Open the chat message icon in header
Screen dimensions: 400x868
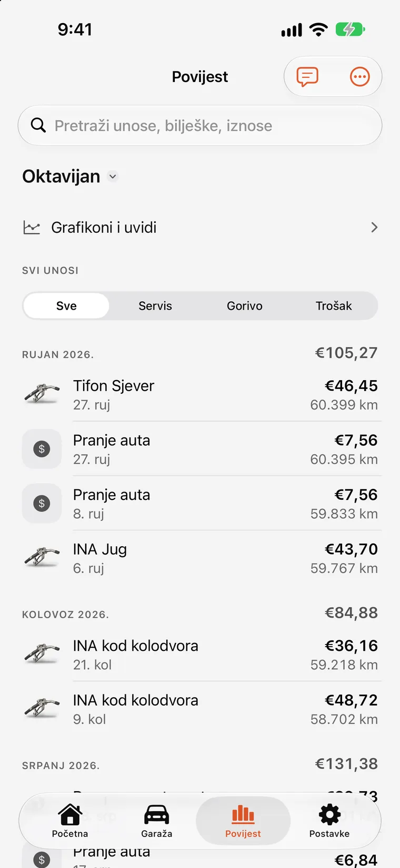pos(307,77)
